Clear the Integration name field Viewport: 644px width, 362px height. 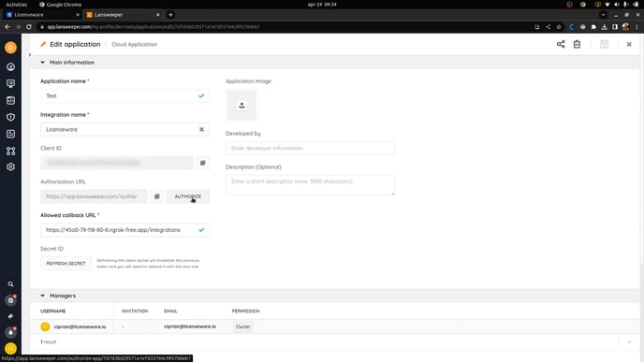[201, 129]
